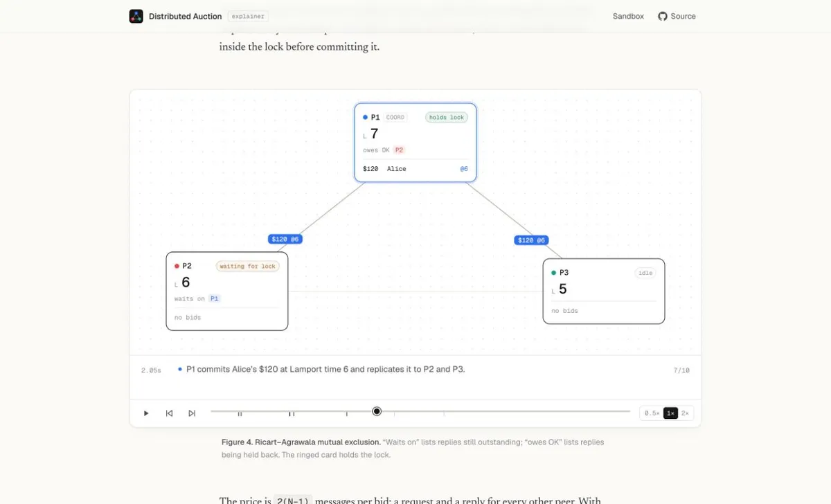Set playback speed to 2×

tap(685, 413)
